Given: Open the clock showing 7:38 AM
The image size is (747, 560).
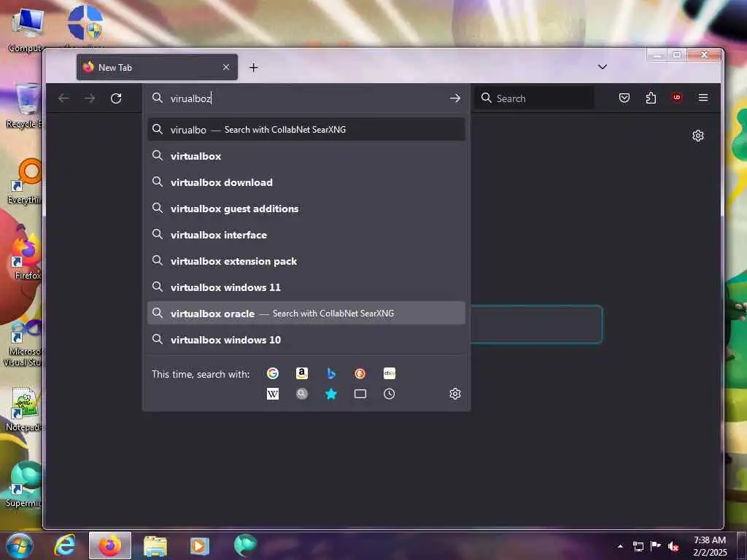Looking at the screenshot, I should 710,545.
